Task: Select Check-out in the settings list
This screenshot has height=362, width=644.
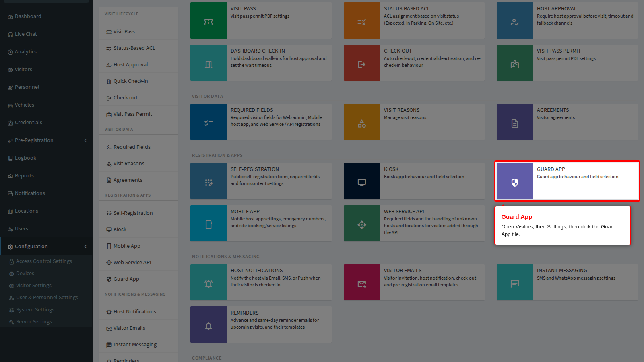Action: (x=138, y=98)
